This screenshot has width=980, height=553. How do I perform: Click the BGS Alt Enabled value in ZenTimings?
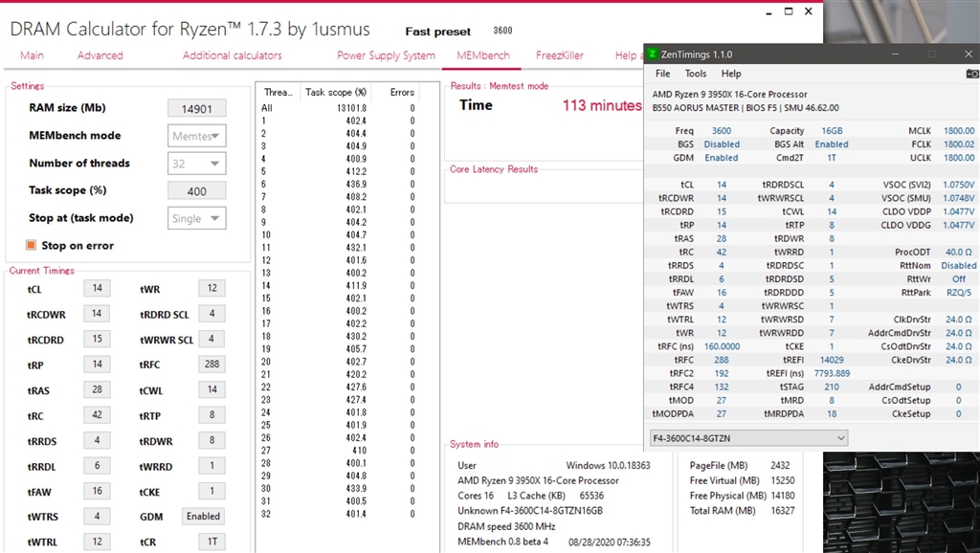tap(832, 144)
